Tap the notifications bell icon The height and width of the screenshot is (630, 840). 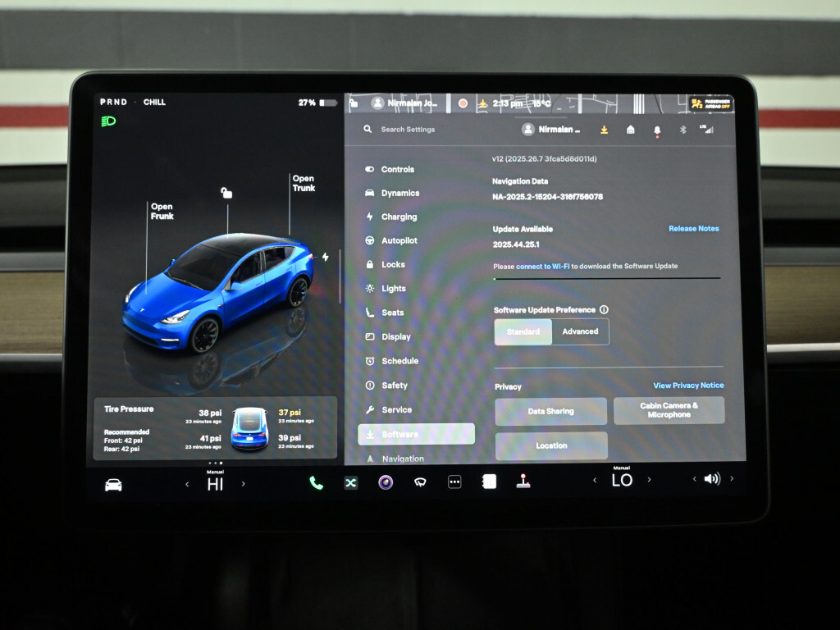pos(656,130)
